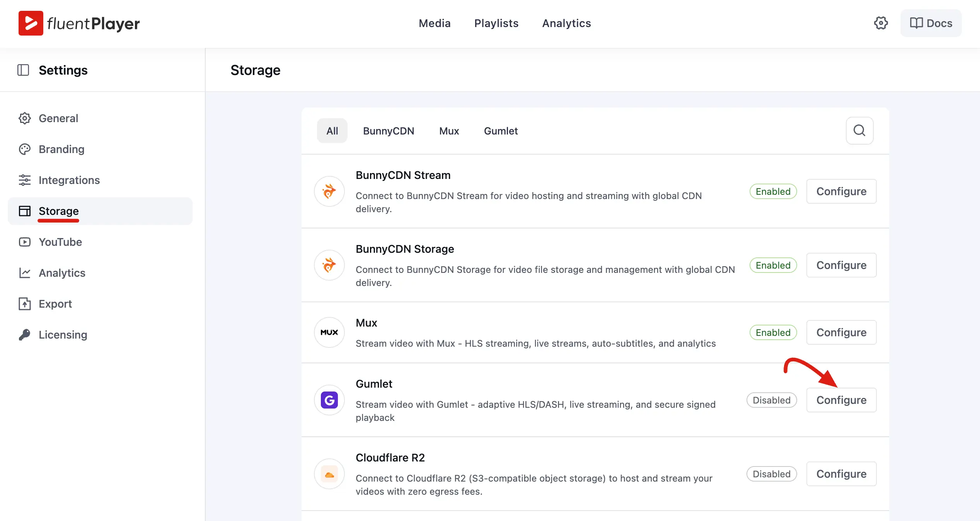Click the Cloudflare R2 zero egress description

click(534, 485)
